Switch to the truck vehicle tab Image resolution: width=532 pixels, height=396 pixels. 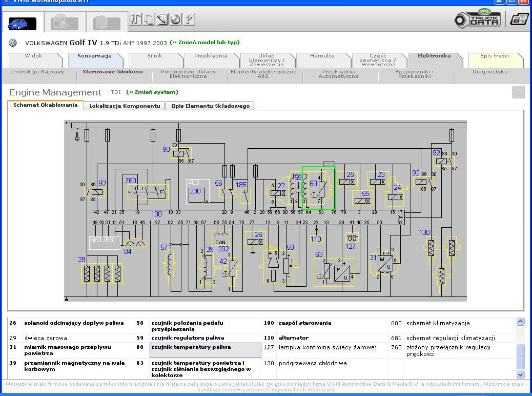pos(65,24)
